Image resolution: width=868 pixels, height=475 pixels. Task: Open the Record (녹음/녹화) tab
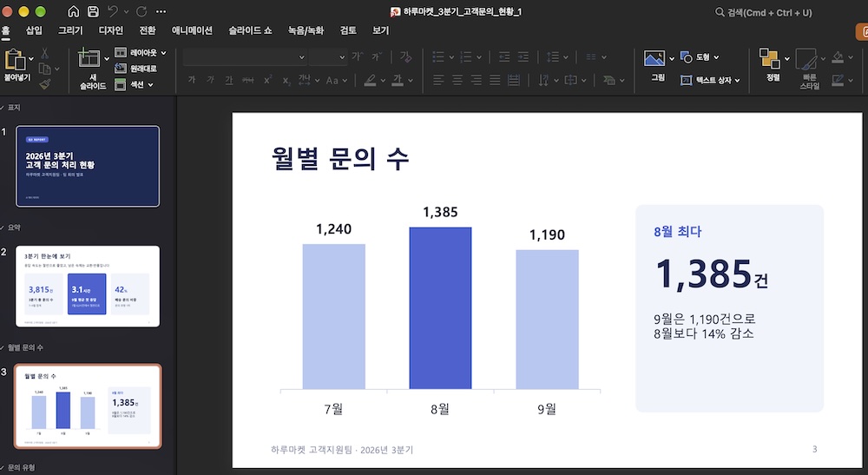click(306, 30)
